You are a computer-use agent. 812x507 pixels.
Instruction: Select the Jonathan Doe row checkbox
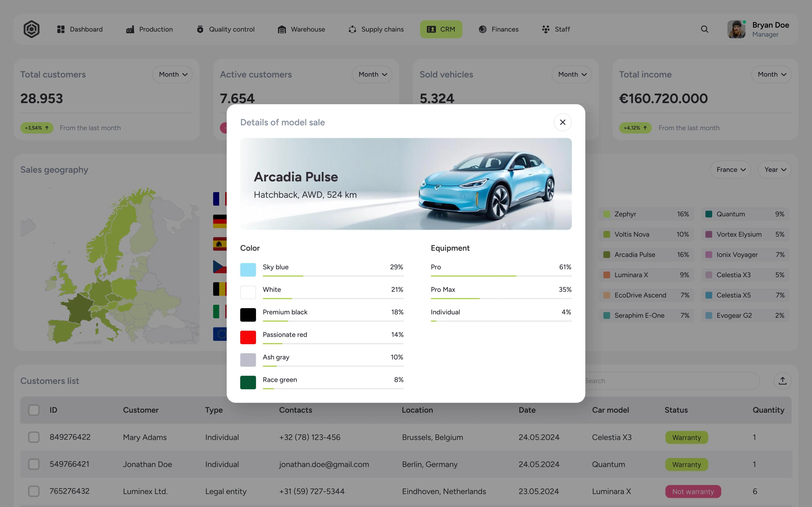coord(34,464)
